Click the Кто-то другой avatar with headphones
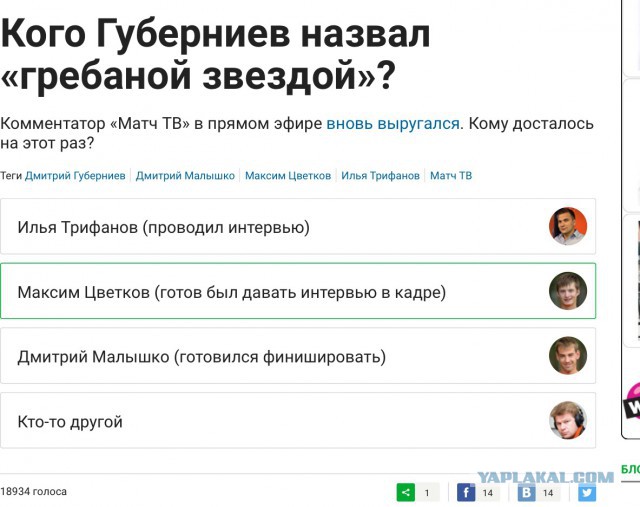 coord(568,420)
